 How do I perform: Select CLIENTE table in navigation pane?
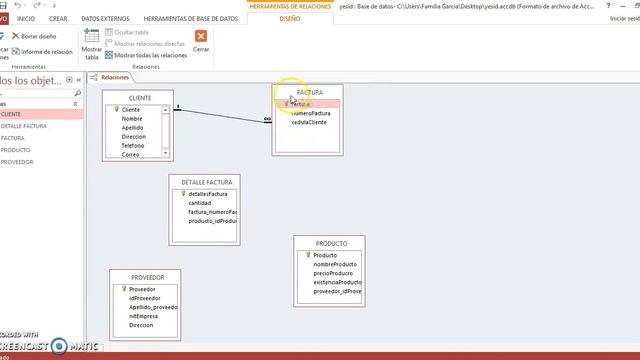tap(41, 114)
